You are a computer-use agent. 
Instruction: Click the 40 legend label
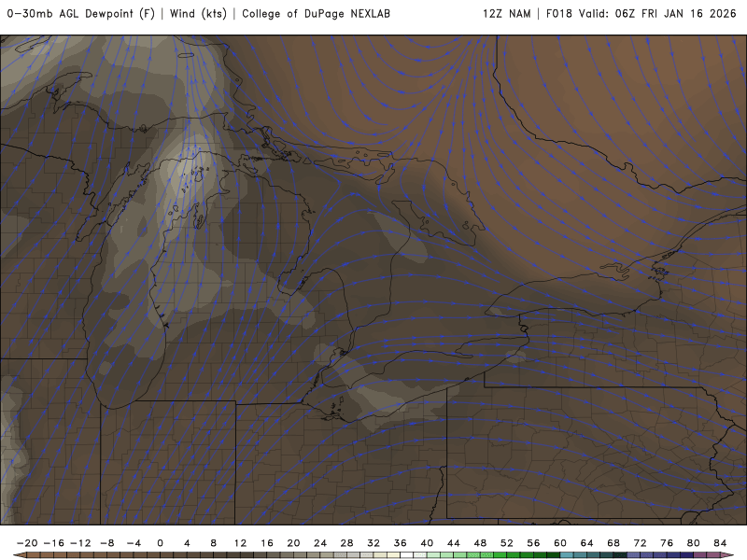point(427,543)
